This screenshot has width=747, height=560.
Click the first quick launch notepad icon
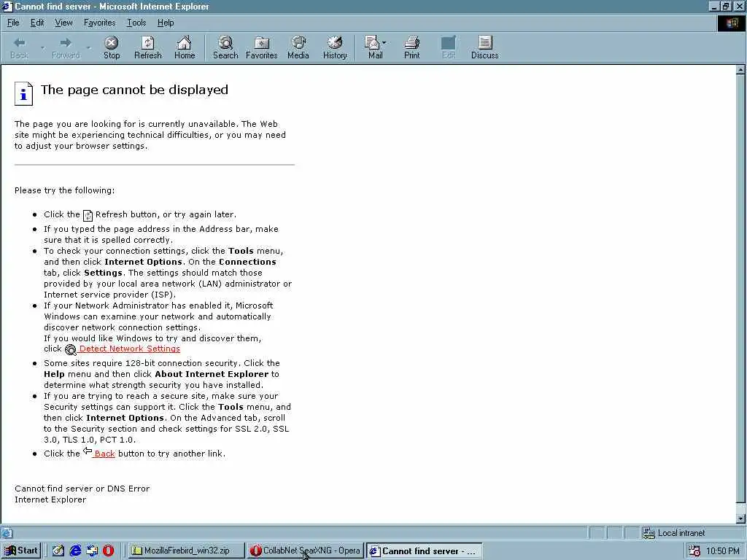(x=58, y=551)
